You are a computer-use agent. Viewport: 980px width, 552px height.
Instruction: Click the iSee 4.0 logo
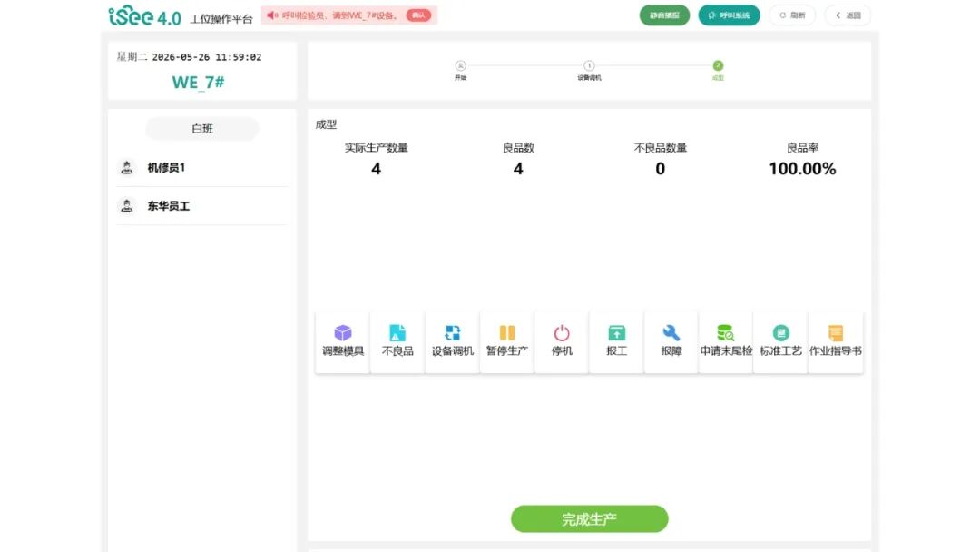pos(144,15)
